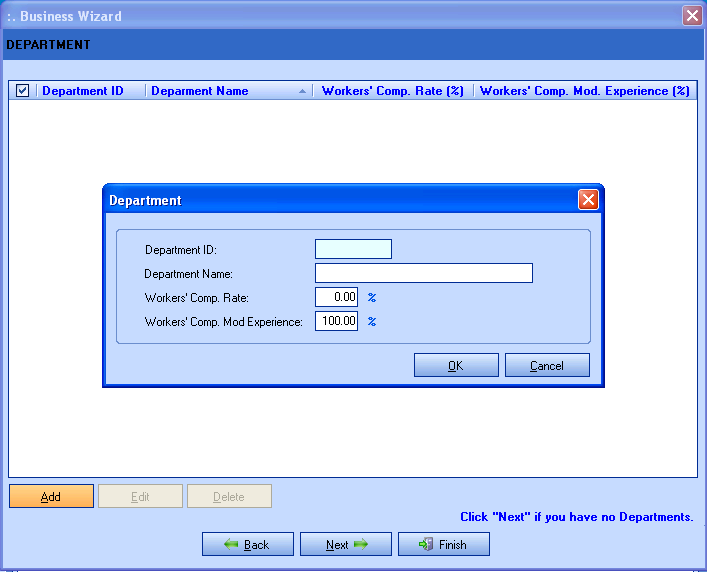This screenshot has width=707, height=572.
Task: Select the Workers' Comp. Rate field
Action: click(336, 297)
